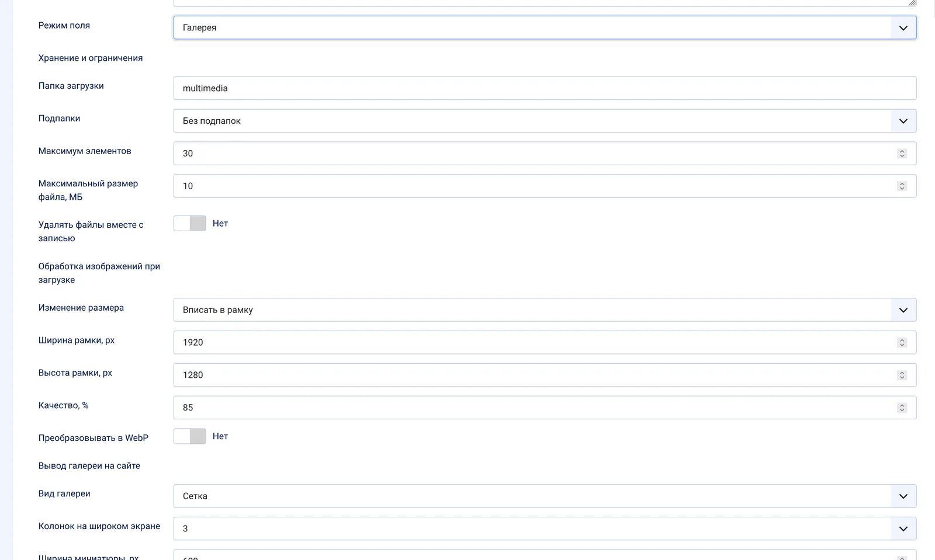Click stepper arrows in Высота рамки field
The image size is (935, 560).
(x=902, y=375)
